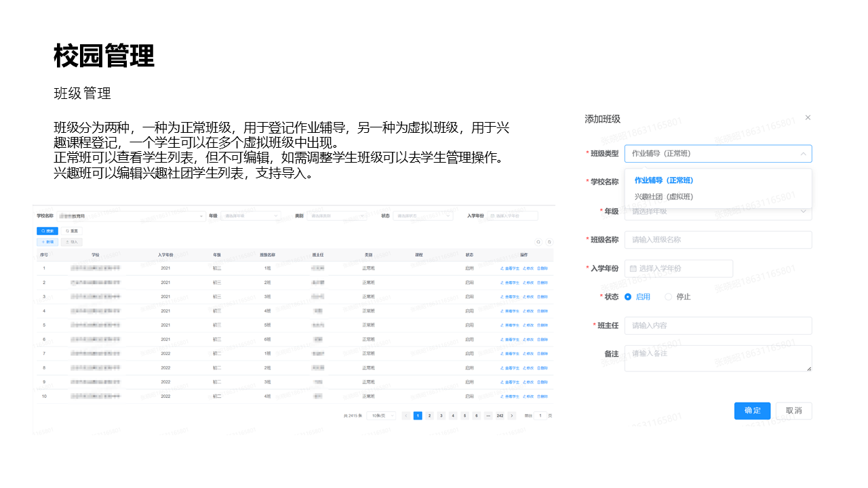Click the blue 搜索 button
868x488 pixels.
click(x=47, y=231)
